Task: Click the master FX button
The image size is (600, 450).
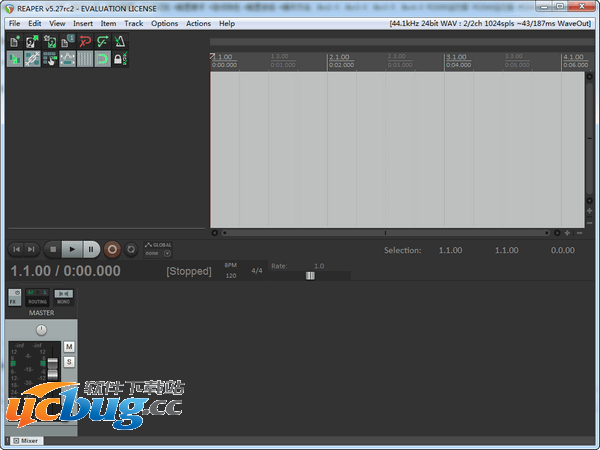Action: 14,297
